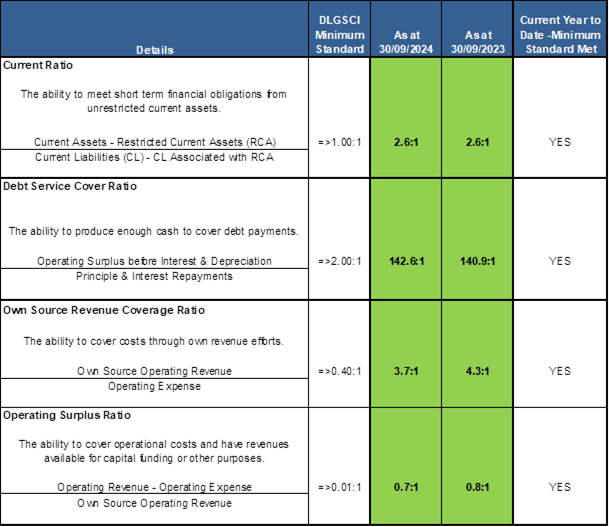Click the Current Ratio heading

pos(38,65)
